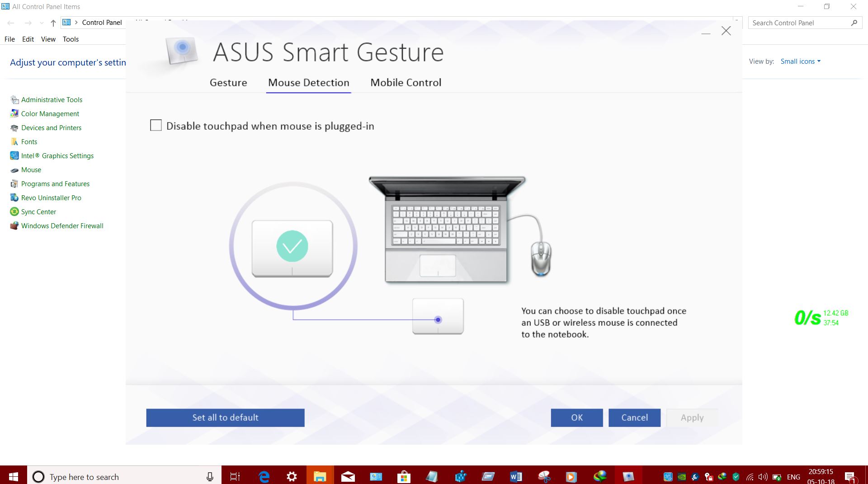Open the View menu in Control Panel
Screen dimensions: 868x484
point(48,39)
